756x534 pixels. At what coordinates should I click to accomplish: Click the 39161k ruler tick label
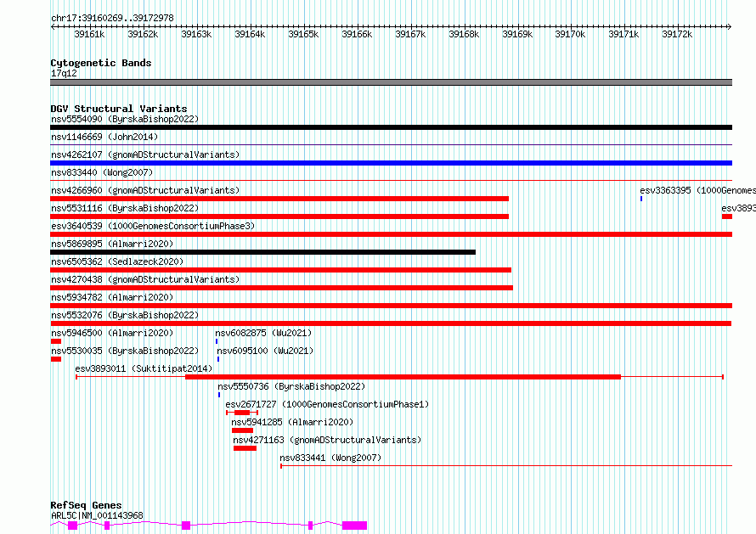[x=89, y=34]
